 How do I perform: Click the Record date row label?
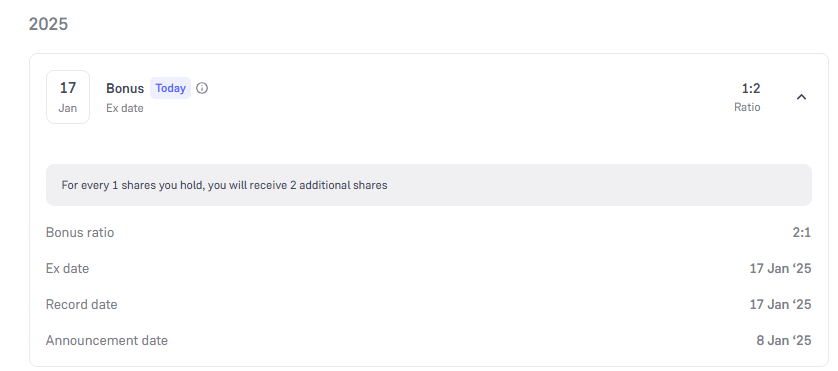tap(81, 304)
